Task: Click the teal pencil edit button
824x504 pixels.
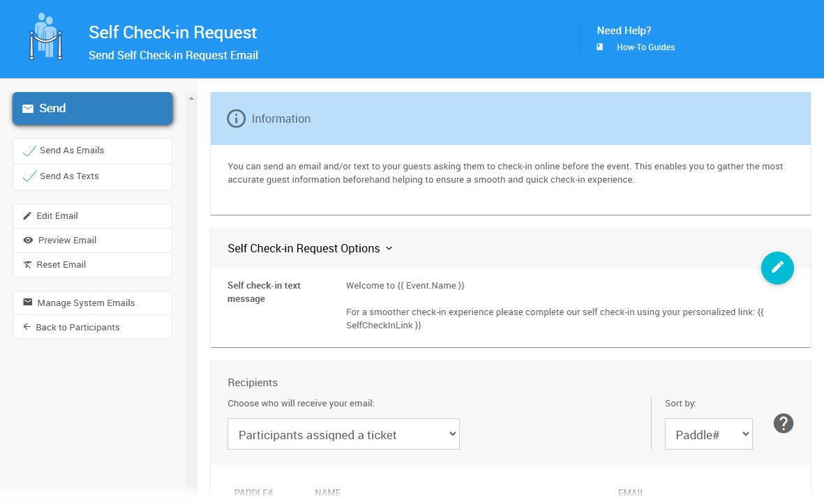Action: [x=777, y=268]
